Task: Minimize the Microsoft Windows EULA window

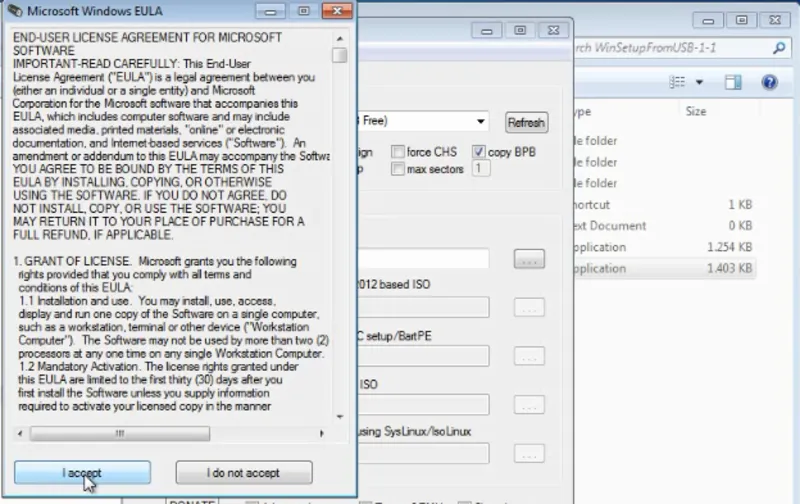Action: 270,11
